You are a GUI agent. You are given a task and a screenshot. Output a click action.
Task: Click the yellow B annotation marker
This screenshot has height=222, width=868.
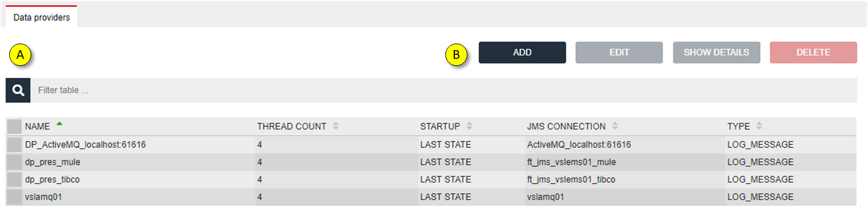click(457, 55)
